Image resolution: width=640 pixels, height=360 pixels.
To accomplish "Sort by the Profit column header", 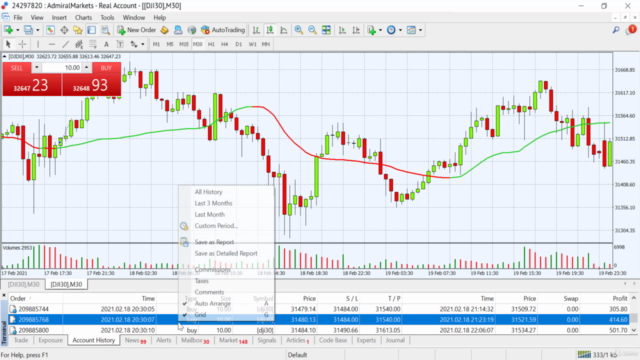I will click(620, 299).
